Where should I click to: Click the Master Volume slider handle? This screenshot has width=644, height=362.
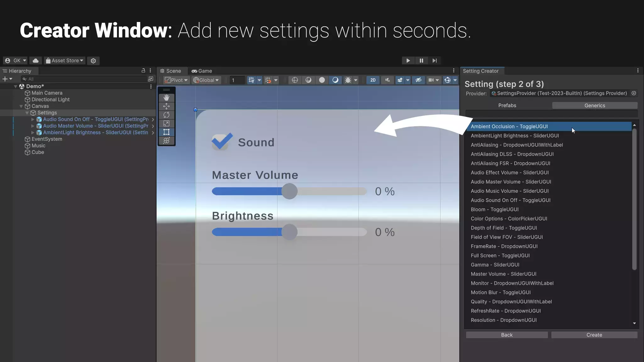point(289,191)
